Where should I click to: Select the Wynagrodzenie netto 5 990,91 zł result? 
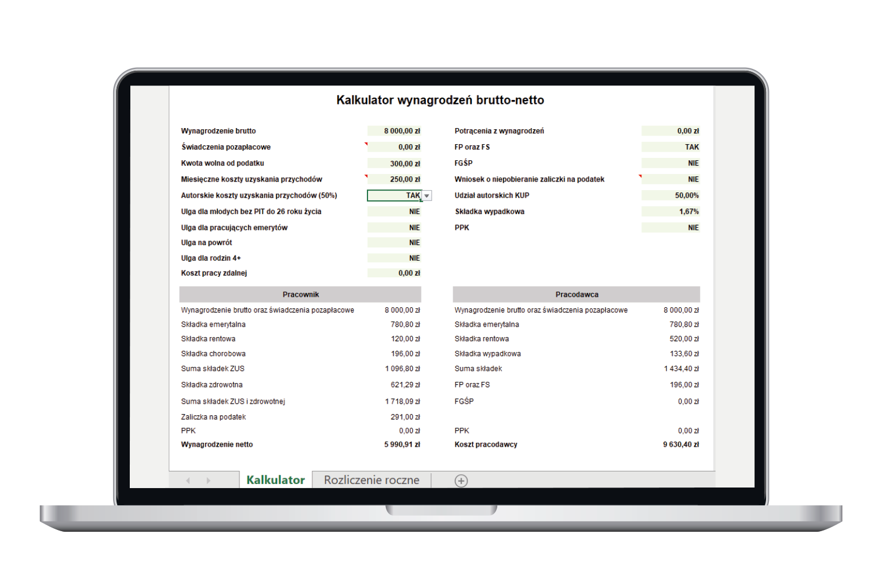tap(402, 444)
